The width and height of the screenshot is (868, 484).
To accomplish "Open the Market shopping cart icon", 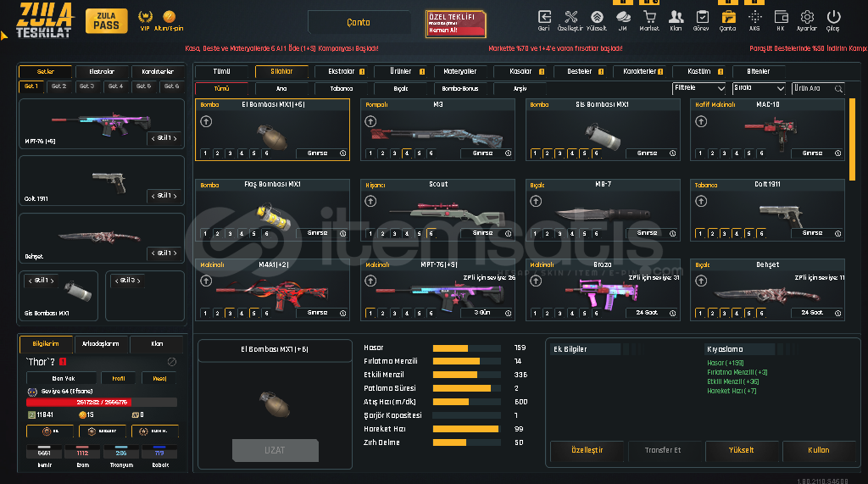I will tap(649, 17).
